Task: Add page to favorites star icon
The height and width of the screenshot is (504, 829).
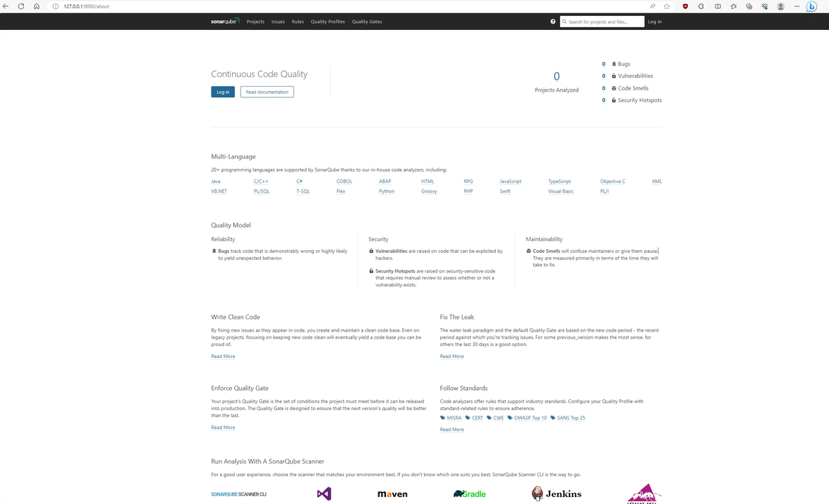Action: (x=667, y=6)
